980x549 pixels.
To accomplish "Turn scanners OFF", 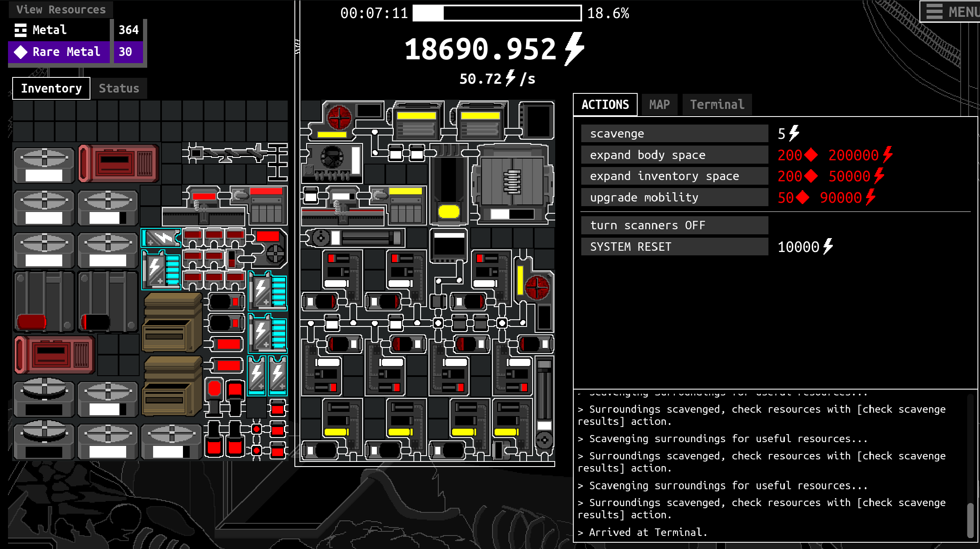I will point(675,225).
